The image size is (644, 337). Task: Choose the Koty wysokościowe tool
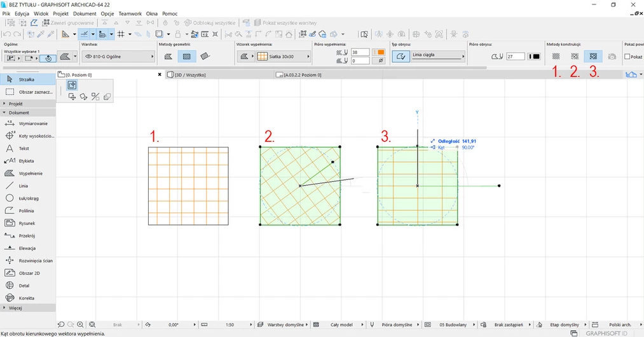28,135
